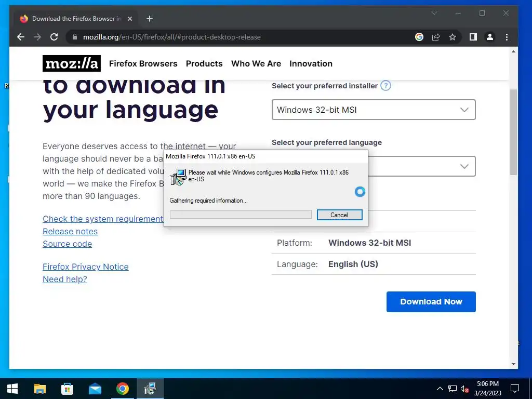Click the Chrome back arrow

click(21, 37)
